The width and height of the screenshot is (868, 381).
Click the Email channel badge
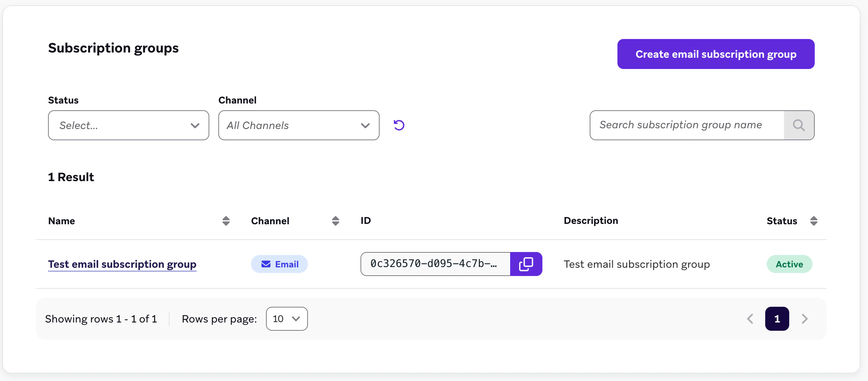tap(279, 264)
